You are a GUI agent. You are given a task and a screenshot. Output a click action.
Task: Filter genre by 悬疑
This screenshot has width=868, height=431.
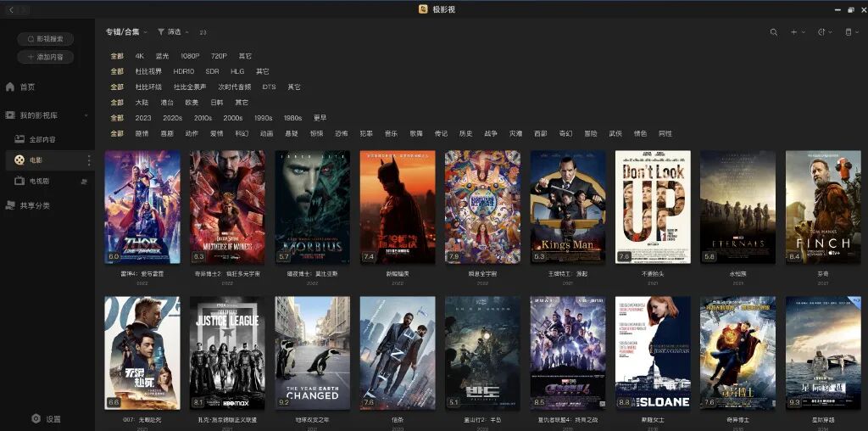coord(292,133)
